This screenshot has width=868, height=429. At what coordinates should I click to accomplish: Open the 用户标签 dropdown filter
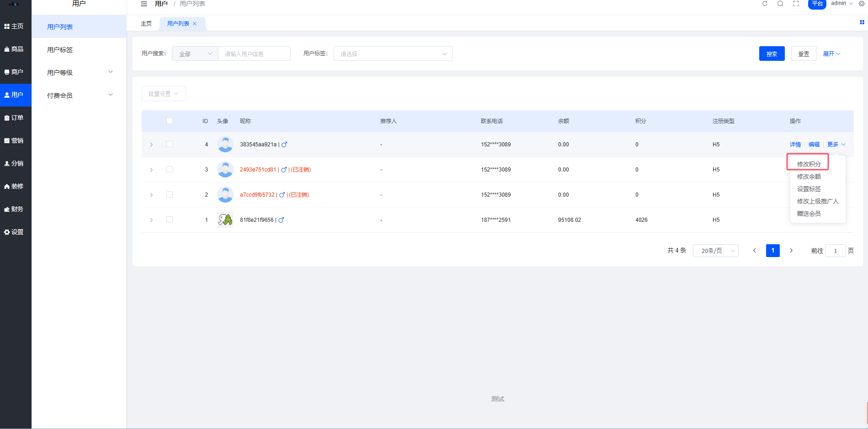393,54
